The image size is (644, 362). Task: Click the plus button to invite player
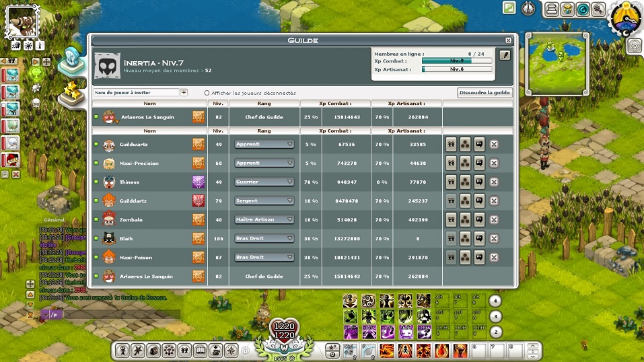(184, 92)
